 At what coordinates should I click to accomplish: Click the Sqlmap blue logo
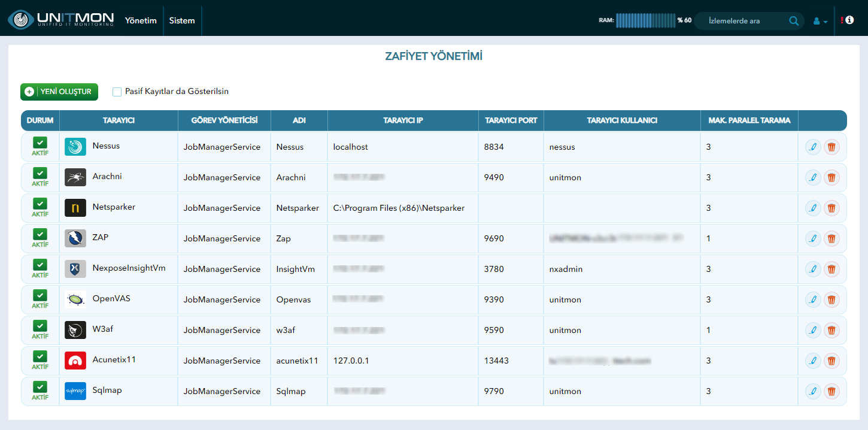click(75, 391)
